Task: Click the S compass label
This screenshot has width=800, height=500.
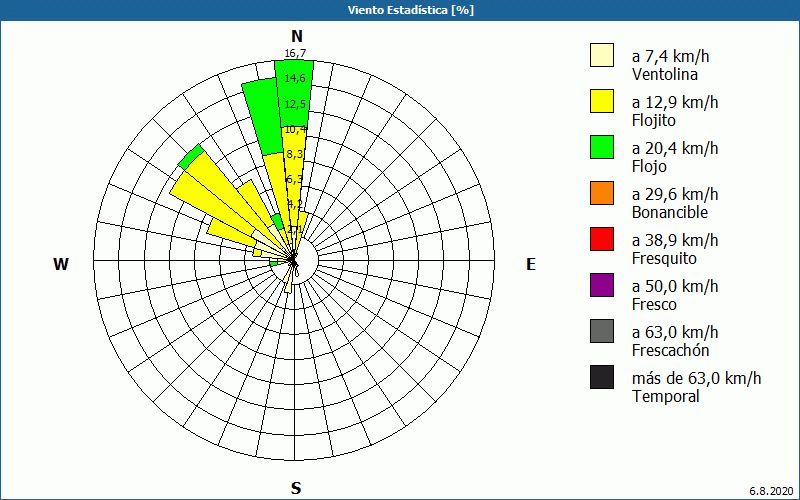Action: (x=296, y=488)
